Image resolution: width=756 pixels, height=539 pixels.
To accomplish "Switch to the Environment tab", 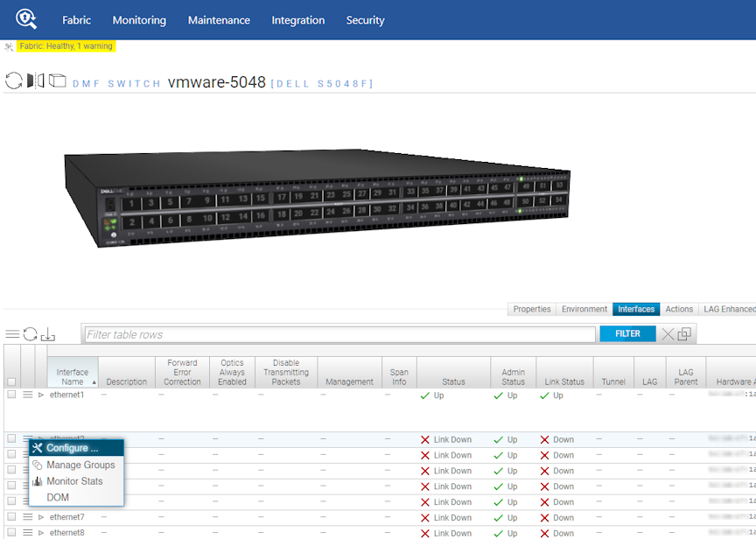I will pos(584,309).
